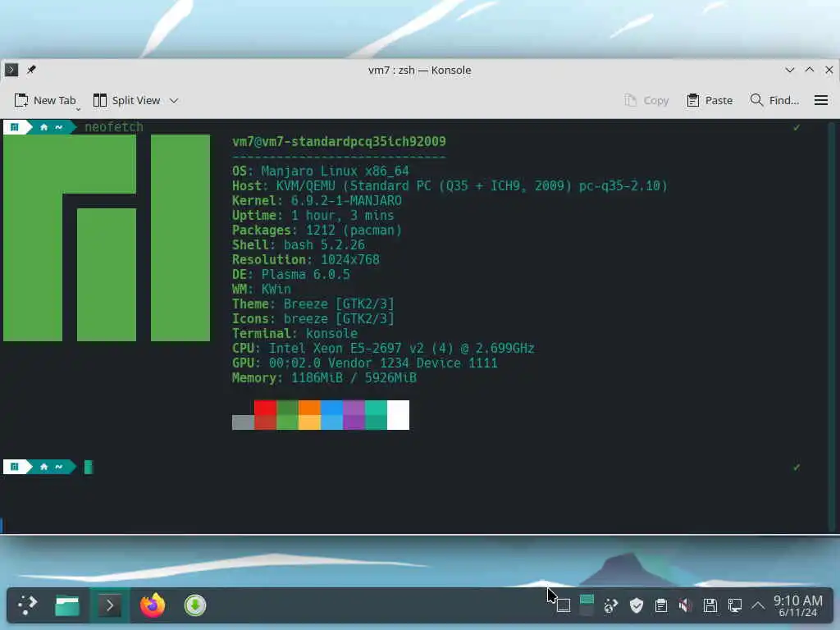Click the 'Shell: bash 5.2.26' line
Viewport: 840px width, 630px height.
coord(299,244)
